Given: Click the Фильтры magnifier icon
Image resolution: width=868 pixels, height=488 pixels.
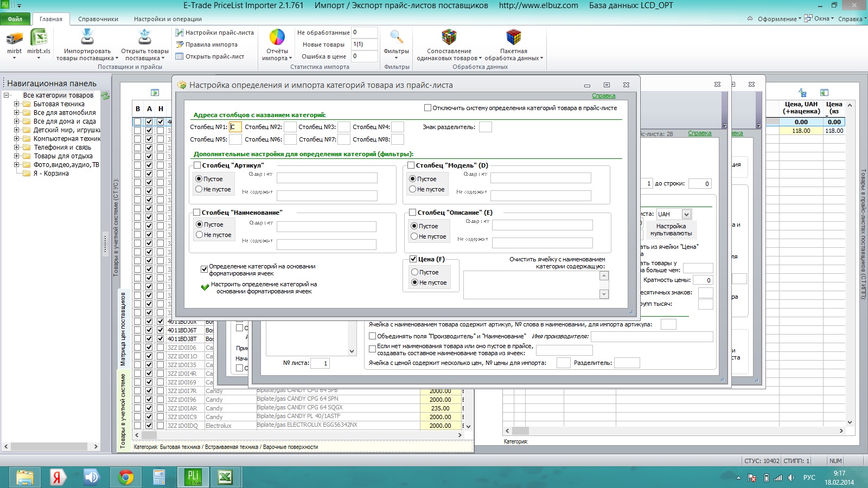Looking at the screenshot, I should (397, 37).
